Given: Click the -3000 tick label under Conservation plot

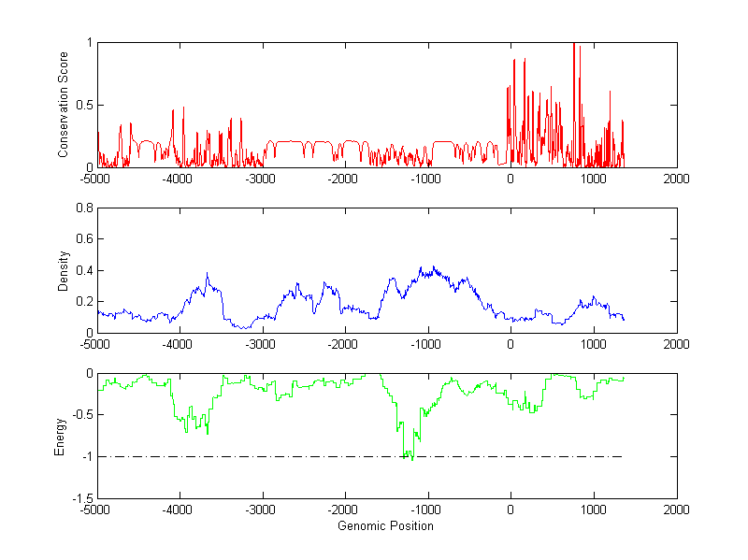Looking at the screenshot, I should click(x=262, y=179).
